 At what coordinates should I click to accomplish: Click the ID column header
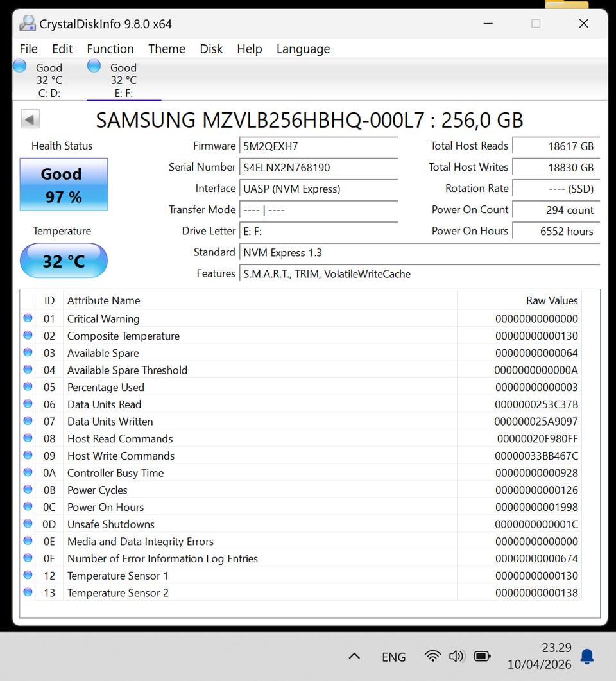49,300
